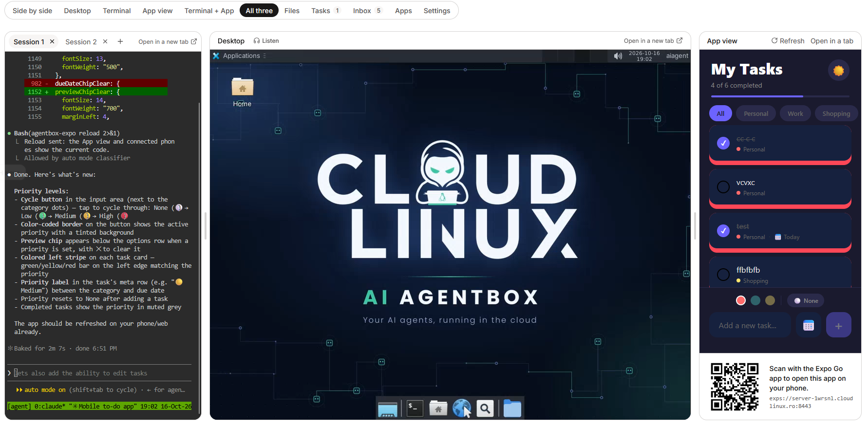Filter tasks by Personal category

[x=755, y=113]
